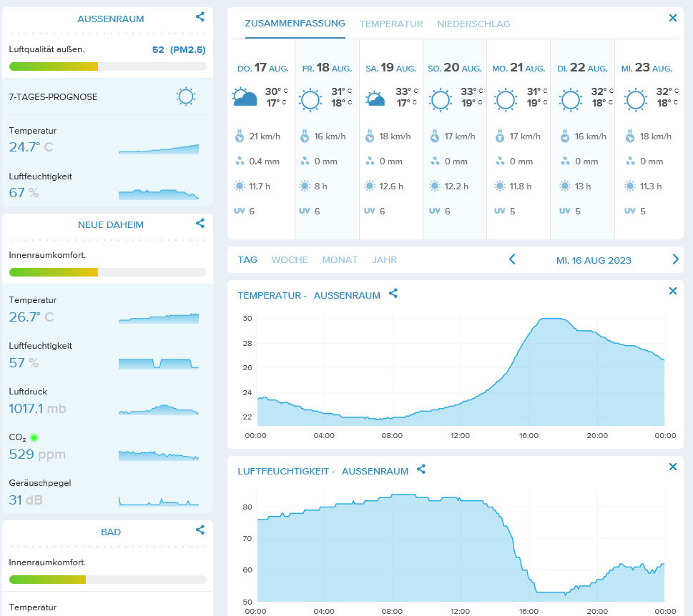Share the Aussenraum module
This screenshot has width=693, height=616.
click(200, 16)
